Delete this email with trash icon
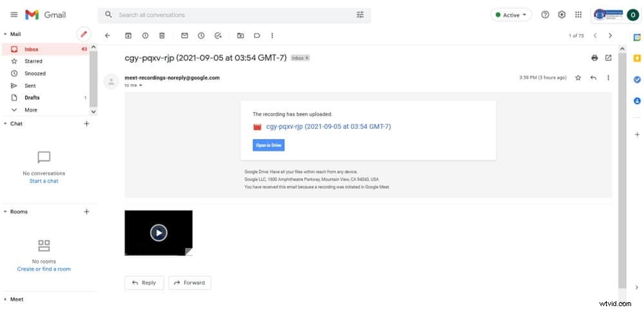This screenshot has height=310, width=644. pyautogui.click(x=162, y=35)
